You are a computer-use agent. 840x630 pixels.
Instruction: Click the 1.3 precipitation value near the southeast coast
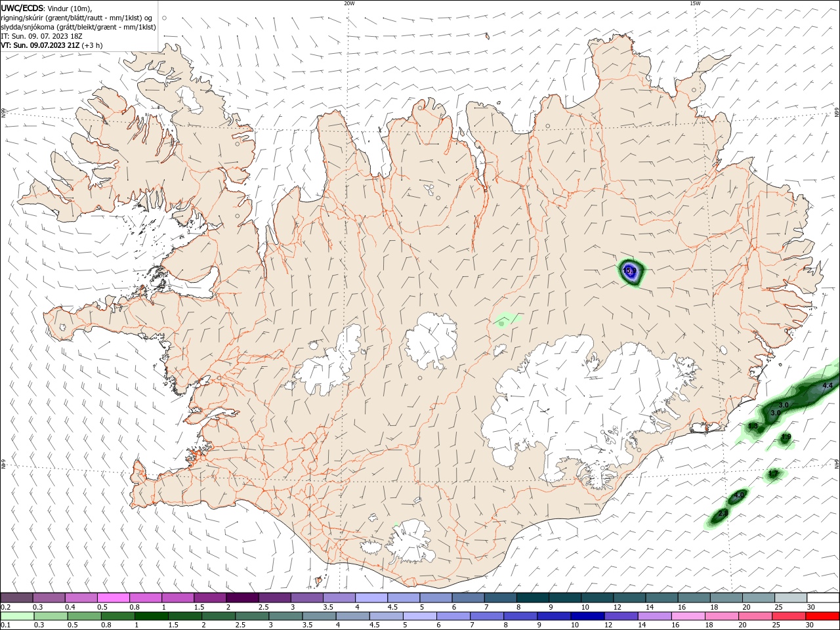753,427
